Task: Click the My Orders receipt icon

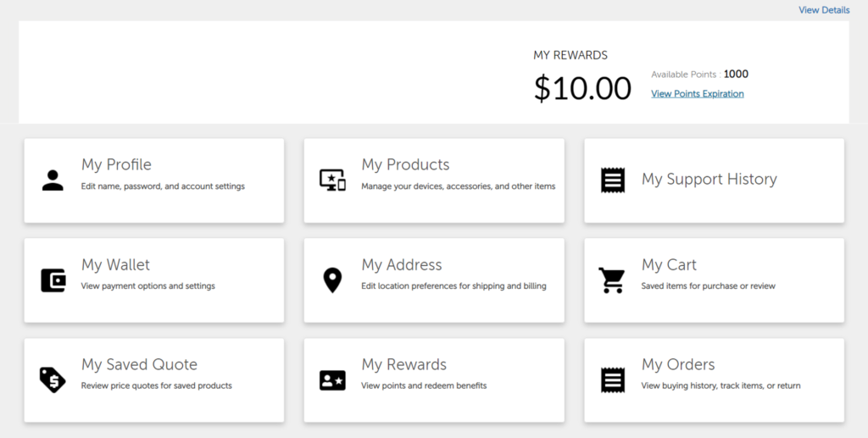Action: (613, 380)
